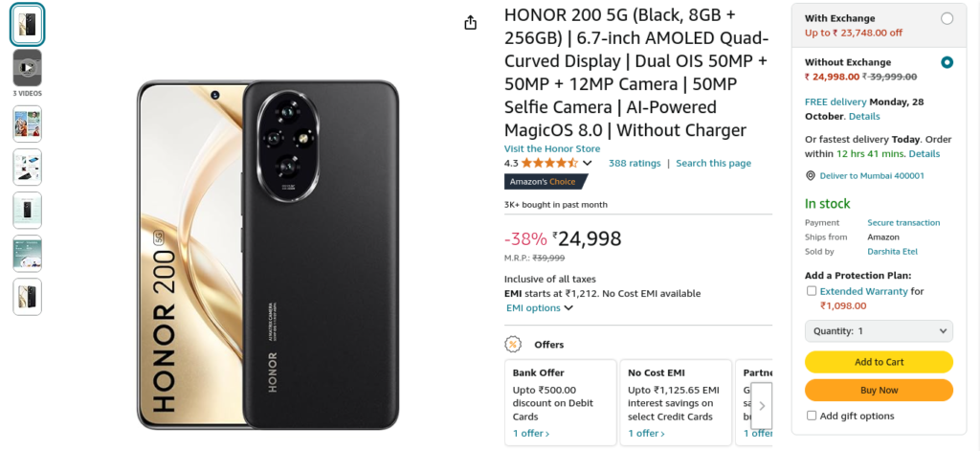The height and width of the screenshot is (451, 980).
Task: Tick the Extended Warranty checkbox
Action: point(812,291)
